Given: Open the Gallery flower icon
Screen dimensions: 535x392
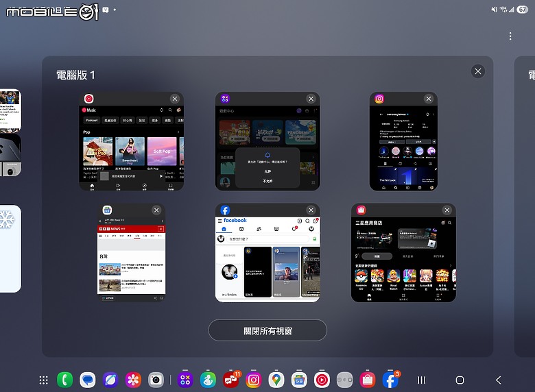Looking at the screenshot, I should pos(133,380).
